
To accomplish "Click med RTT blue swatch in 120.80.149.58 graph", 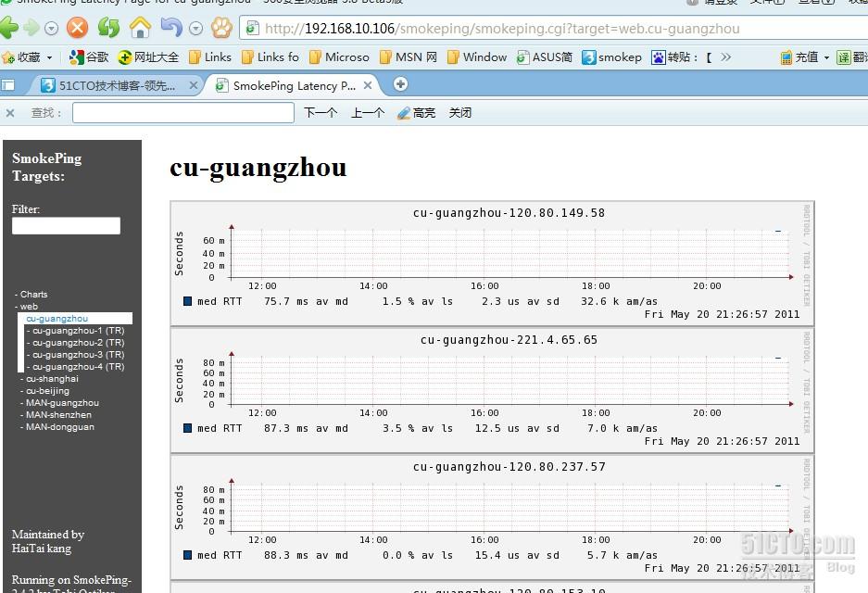I will point(187,301).
